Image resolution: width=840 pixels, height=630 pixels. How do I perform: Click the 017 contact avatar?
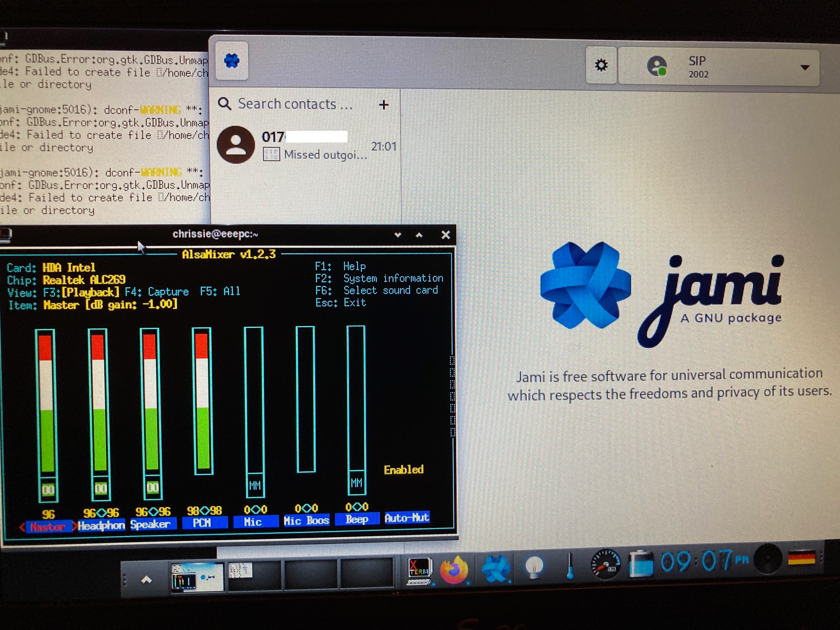point(236,145)
